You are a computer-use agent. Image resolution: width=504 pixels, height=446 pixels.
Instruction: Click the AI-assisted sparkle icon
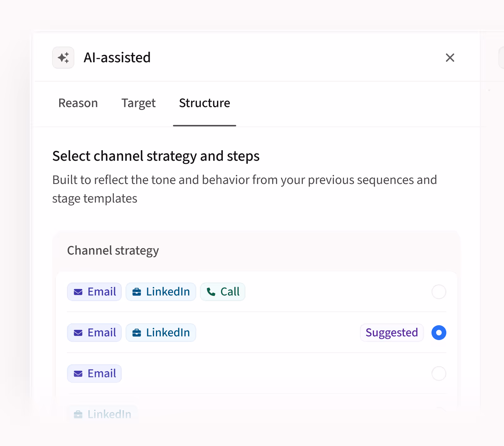63,58
